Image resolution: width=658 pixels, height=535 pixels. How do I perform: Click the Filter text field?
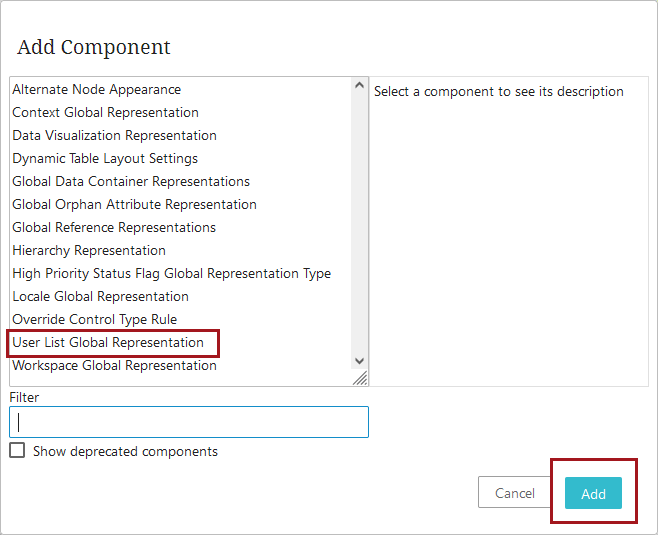click(x=189, y=422)
